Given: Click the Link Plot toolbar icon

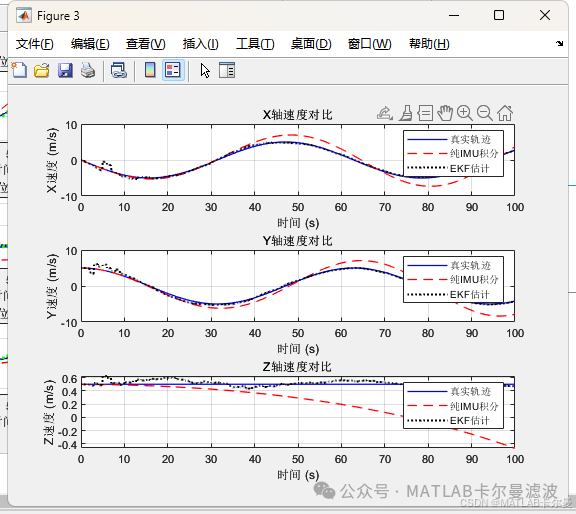Looking at the screenshot, I should [x=119, y=70].
